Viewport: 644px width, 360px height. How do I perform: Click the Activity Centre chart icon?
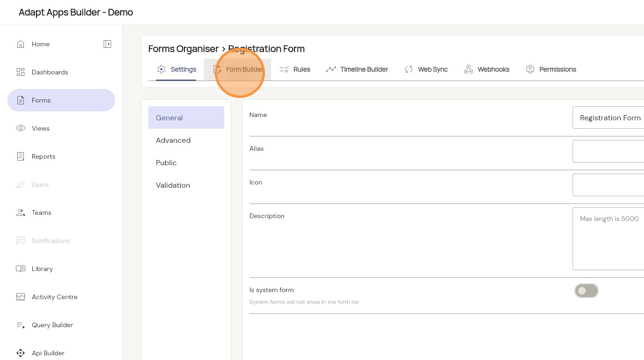click(x=21, y=297)
